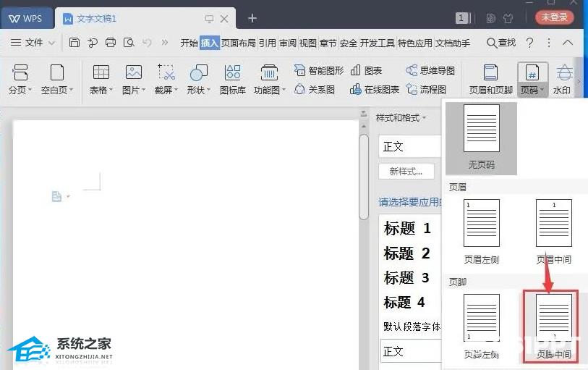
Task: Choose 页脚左侧 page number thumbnail
Action: 482,317
